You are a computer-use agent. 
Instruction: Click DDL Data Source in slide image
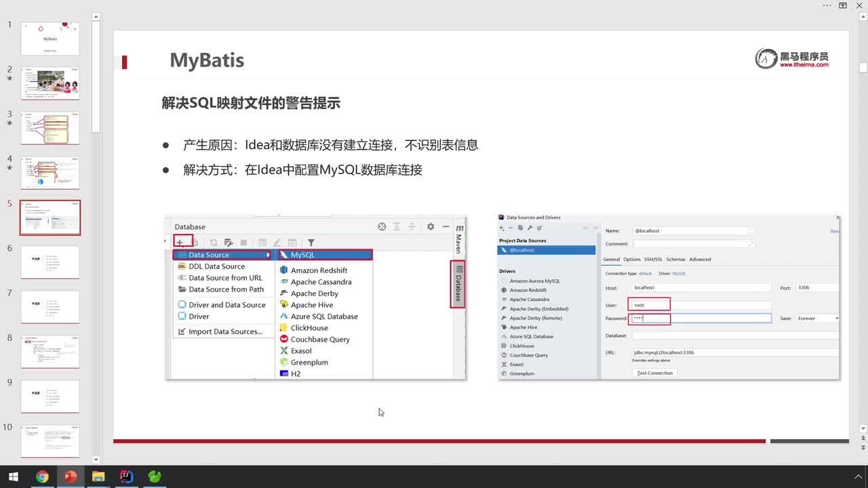coord(216,266)
